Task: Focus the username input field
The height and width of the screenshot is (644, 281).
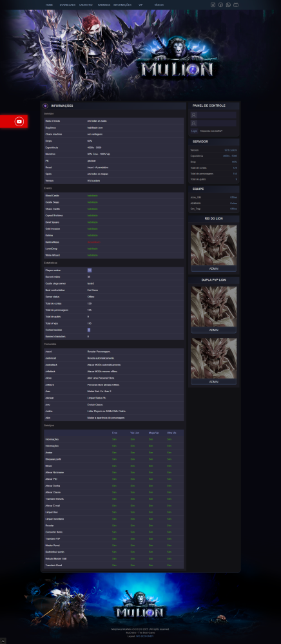Action: click(x=217, y=115)
